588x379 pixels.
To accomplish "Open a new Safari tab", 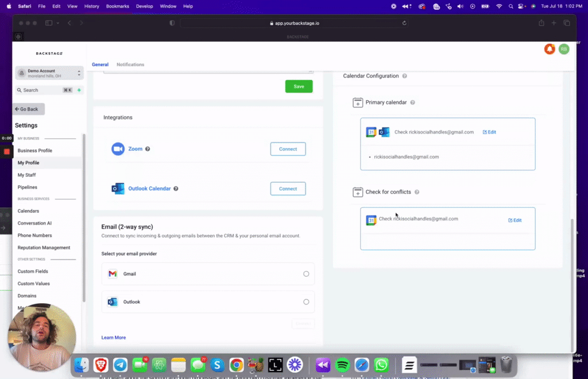I will click(x=554, y=23).
